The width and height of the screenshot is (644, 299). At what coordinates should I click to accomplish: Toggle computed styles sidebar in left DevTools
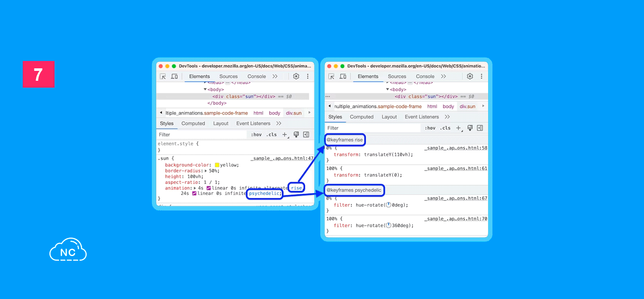(306, 134)
